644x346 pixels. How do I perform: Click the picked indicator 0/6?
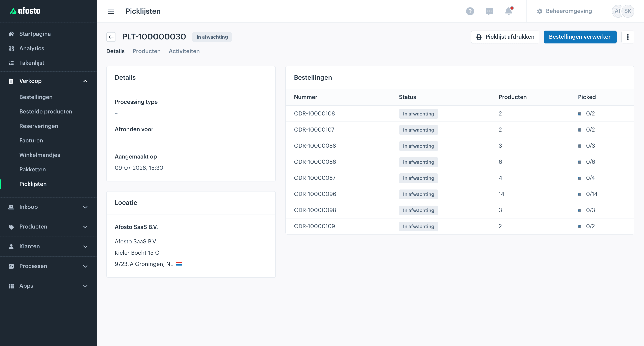[586, 162]
